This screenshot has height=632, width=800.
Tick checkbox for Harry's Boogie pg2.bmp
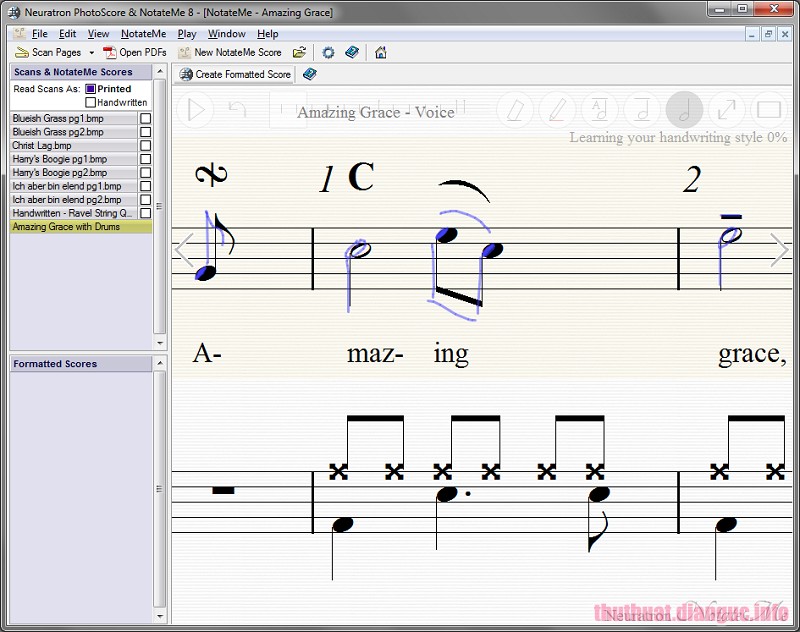click(x=145, y=172)
